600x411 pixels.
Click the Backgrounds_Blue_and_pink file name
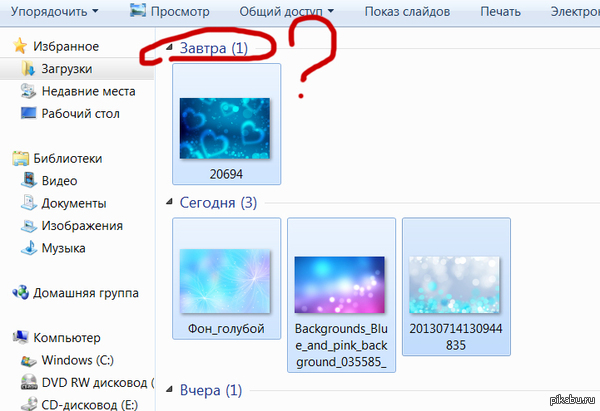click(x=341, y=345)
